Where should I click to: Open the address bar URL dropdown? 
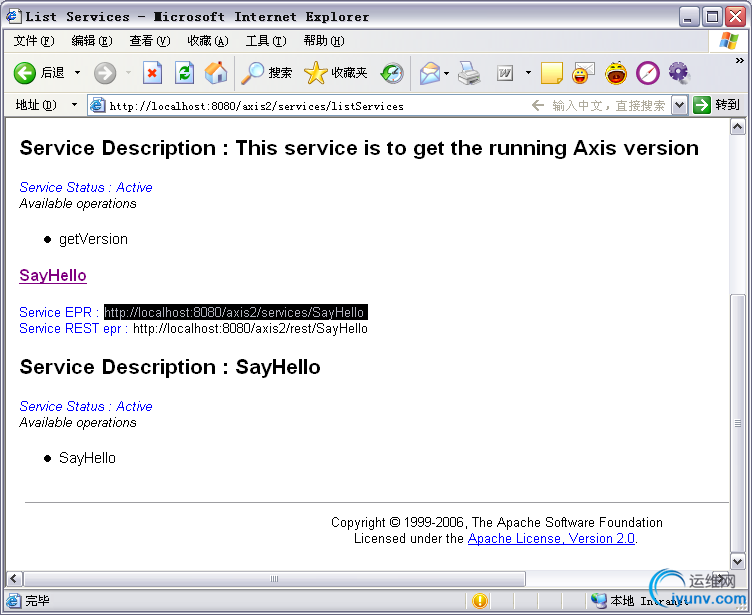click(x=679, y=105)
